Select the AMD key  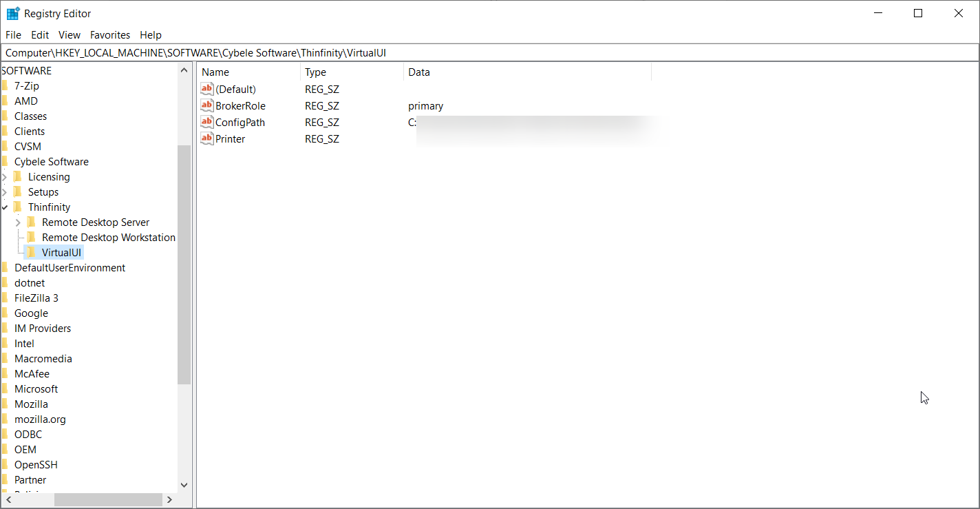[26, 101]
